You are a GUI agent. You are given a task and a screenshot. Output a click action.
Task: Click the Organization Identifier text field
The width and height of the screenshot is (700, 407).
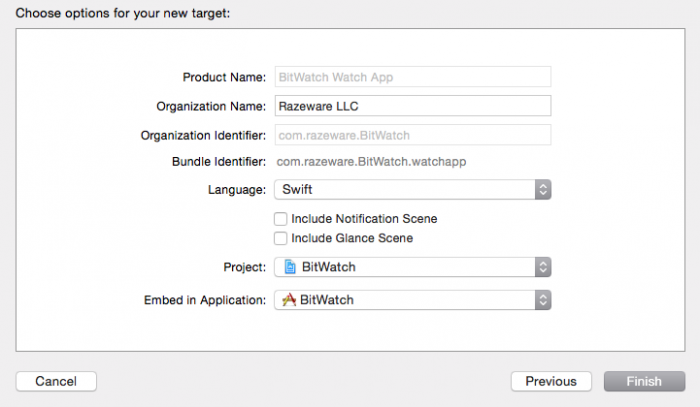[x=412, y=135]
